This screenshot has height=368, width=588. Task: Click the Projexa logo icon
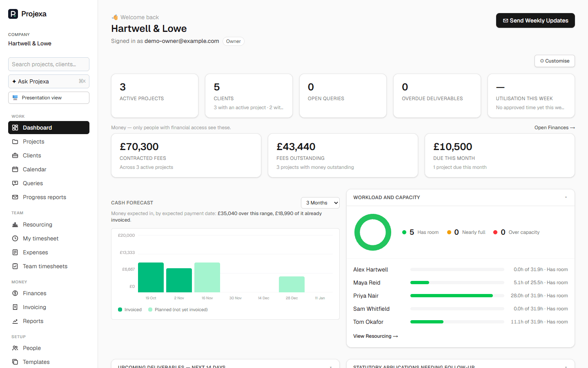[x=13, y=14]
